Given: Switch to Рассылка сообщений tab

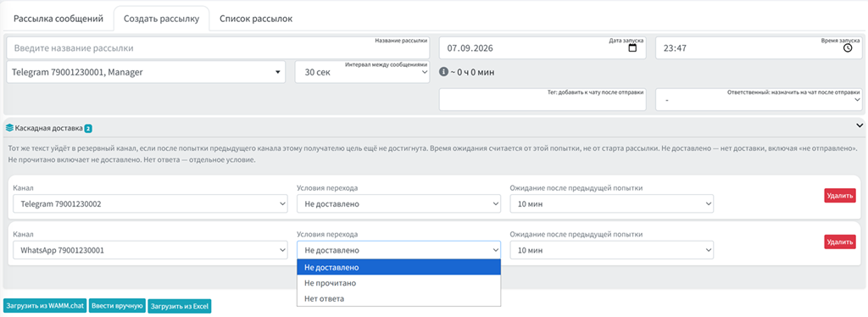Looking at the screenshot, I should (x=58, y=19).
